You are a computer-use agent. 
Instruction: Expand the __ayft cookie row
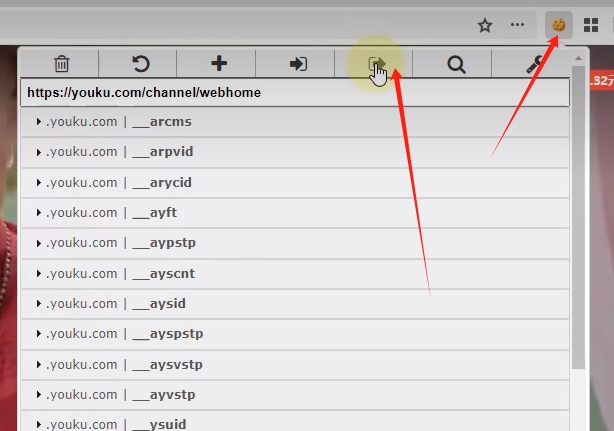click(295, 213)
